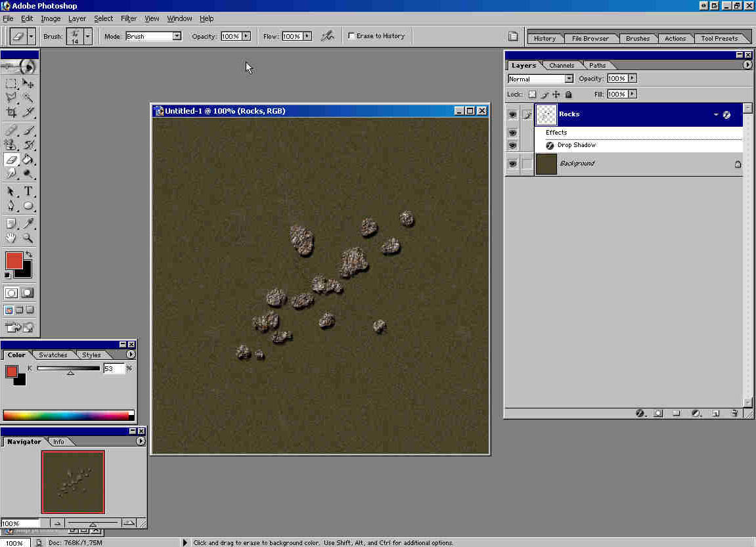Open the layer blend mode Normal dropdown

coord(569,79)
